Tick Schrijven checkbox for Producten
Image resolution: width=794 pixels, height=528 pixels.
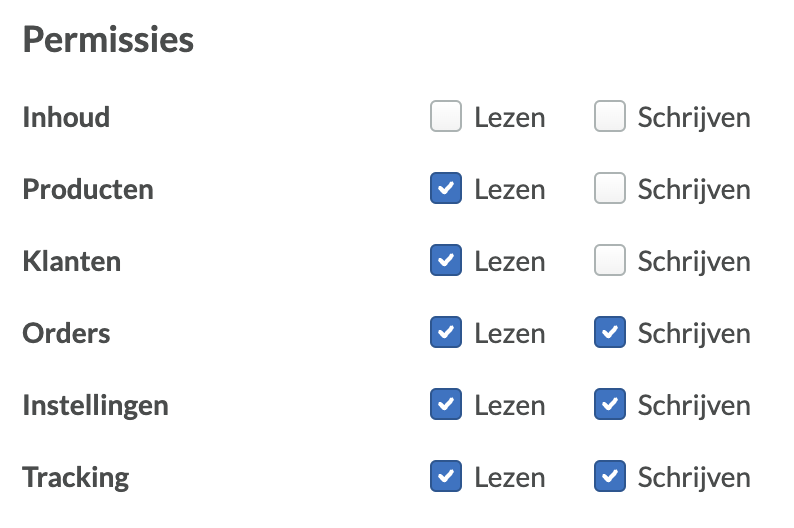coord(610,189)
